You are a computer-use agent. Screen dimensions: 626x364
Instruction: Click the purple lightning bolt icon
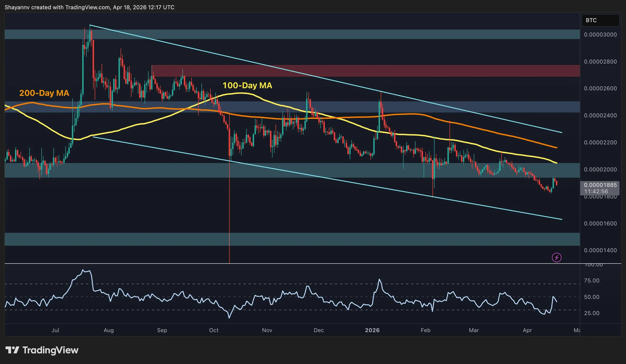pyautogui.click(x=557, y=257)
